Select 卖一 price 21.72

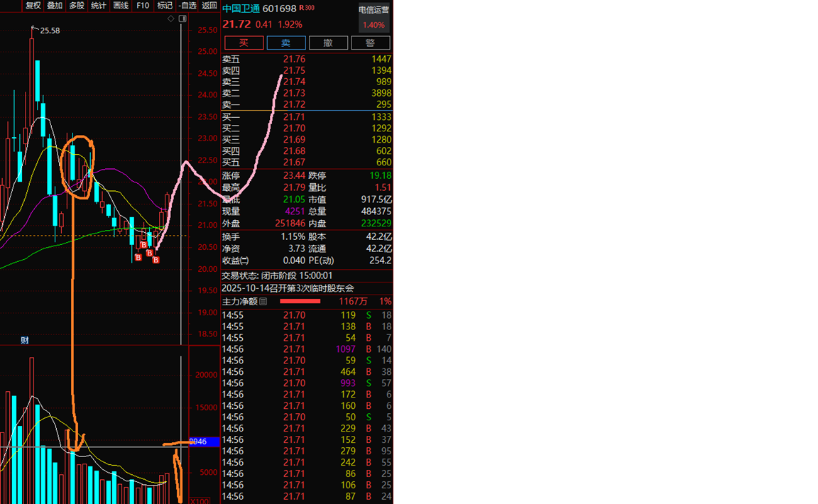point(294,104)
